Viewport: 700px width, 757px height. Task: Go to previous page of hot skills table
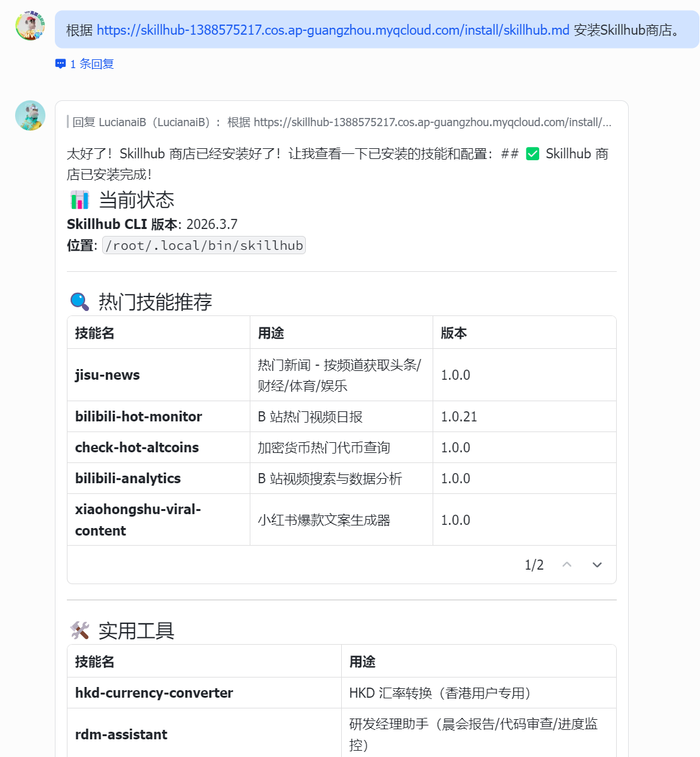(567, 565)
